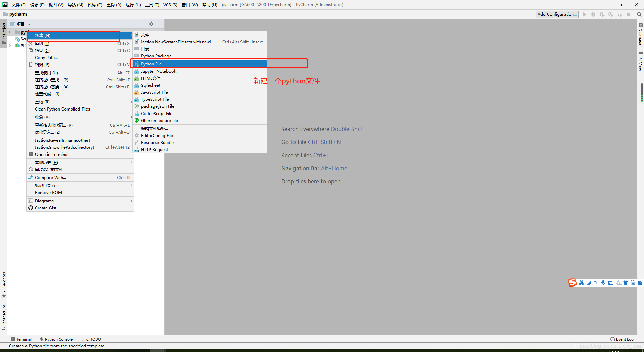
Task: Open the Structure side tab
Action: 4,317
